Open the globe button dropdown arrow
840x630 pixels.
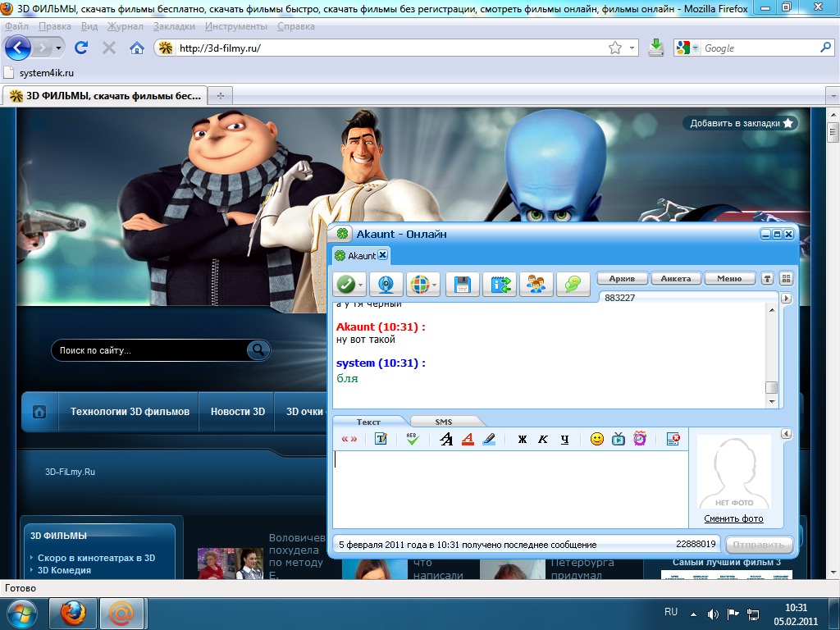coord(435,285)
